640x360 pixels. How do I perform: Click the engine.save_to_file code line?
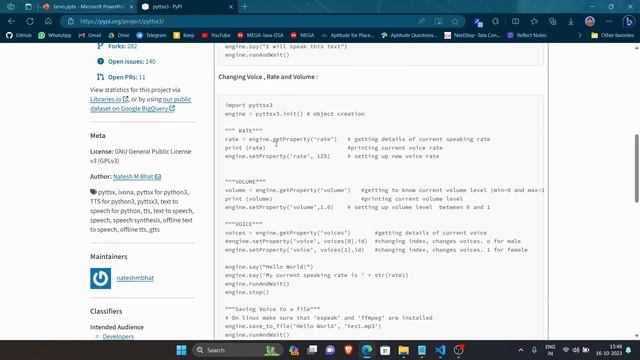pos(303,326)
